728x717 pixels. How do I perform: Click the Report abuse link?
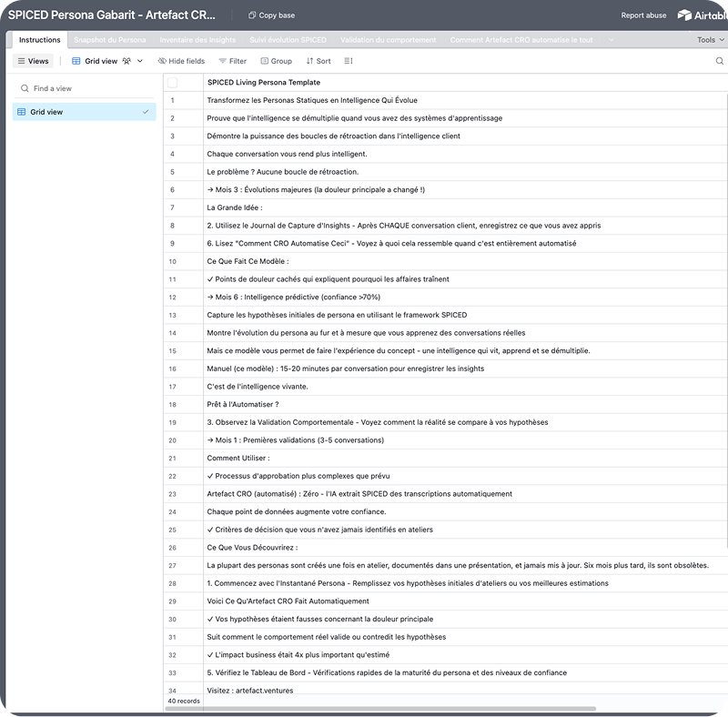(643, 15)
